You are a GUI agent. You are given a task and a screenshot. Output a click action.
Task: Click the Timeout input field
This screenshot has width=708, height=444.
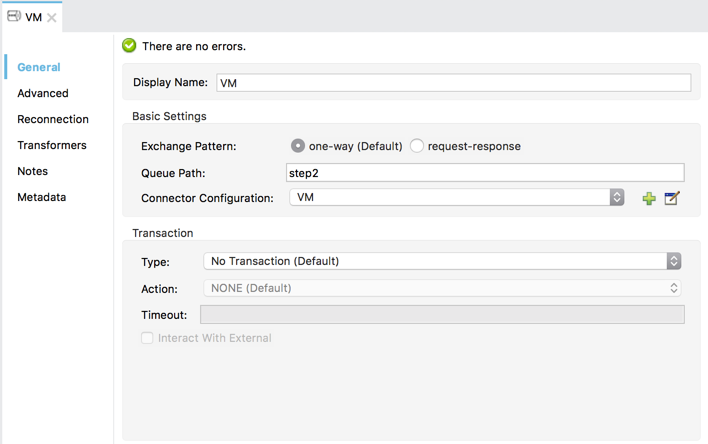(x=442, y=315)
